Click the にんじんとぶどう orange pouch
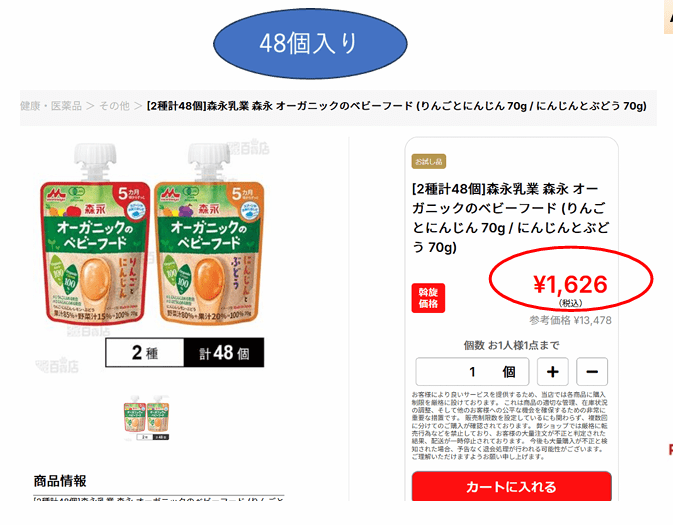The width and height of the screenshot is (673, 525). (x=209, y=234)
